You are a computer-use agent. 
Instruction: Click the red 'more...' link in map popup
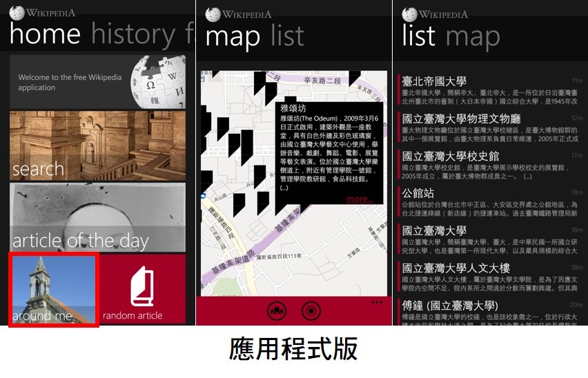358,199
